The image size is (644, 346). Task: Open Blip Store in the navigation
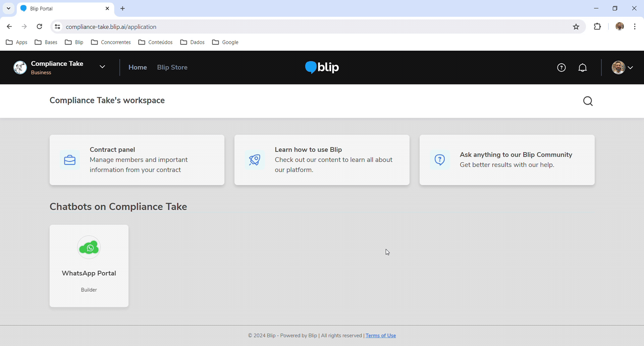click(172, 67)
